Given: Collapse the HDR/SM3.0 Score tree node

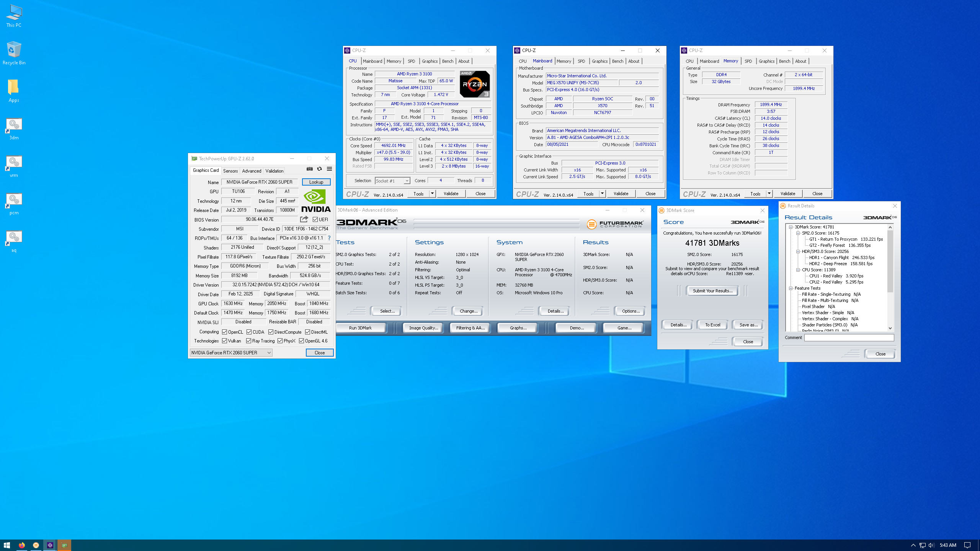Looking at the screenshot, I should coord(798,251).
